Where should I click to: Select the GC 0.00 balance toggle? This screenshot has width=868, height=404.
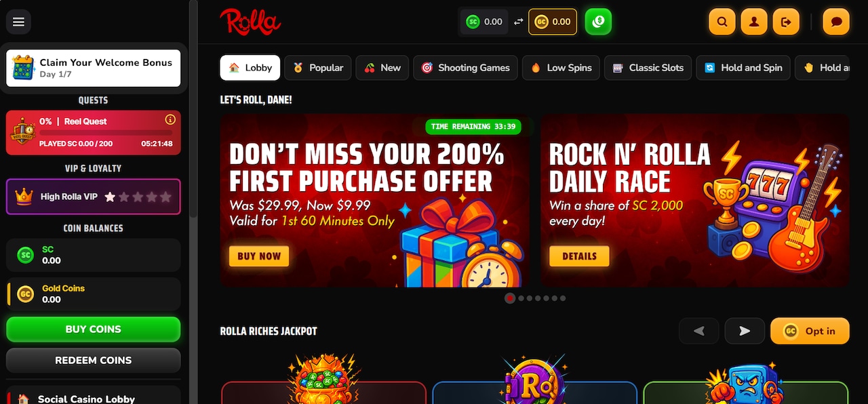553,22
